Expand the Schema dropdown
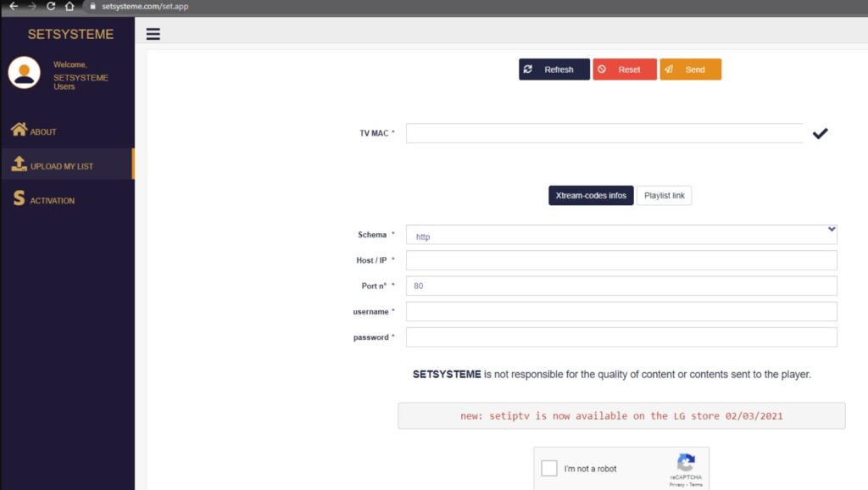868x490 pixels. pos(621,235)
